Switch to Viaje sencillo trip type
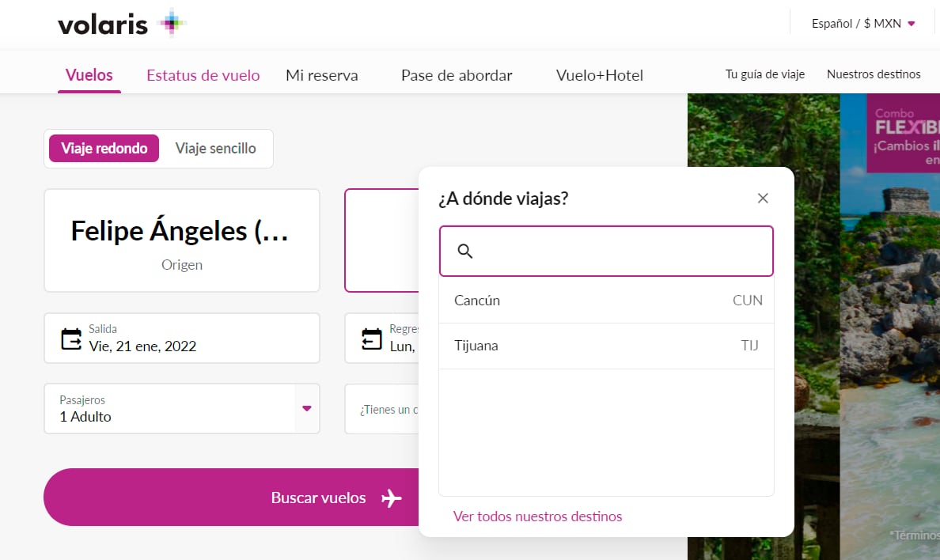The image size is (940, 560). (x=215, y=149)
